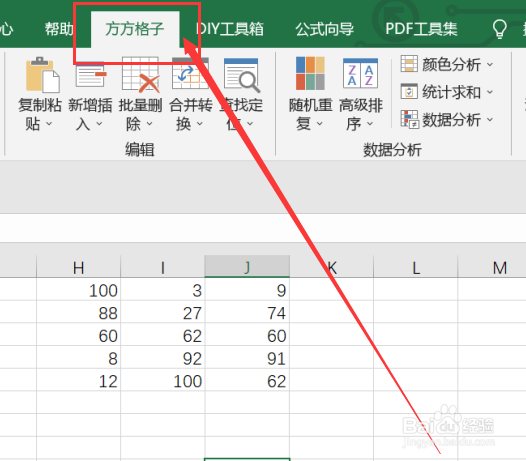Viewport: 526px width, 461px height.
Task: Click the 合并转换 icon
Action: coord(190,74)
